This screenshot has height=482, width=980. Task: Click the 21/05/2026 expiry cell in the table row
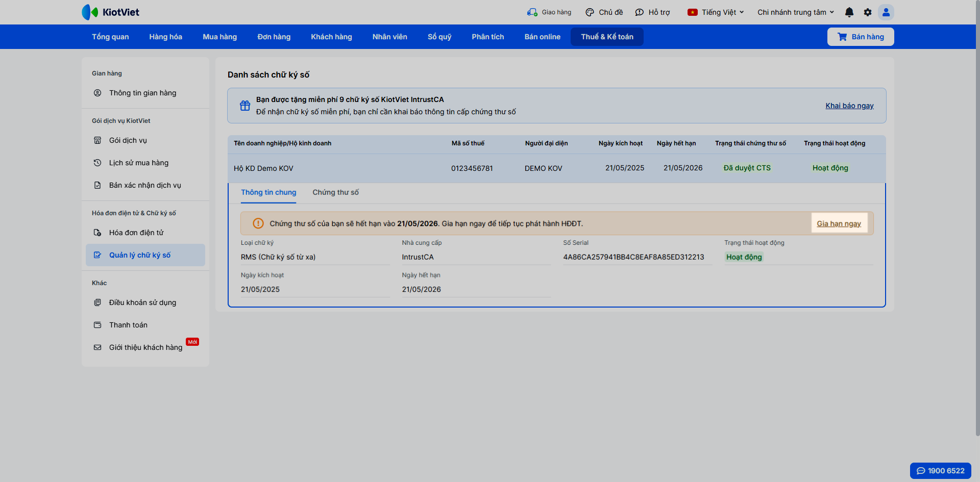click(683, 168)
